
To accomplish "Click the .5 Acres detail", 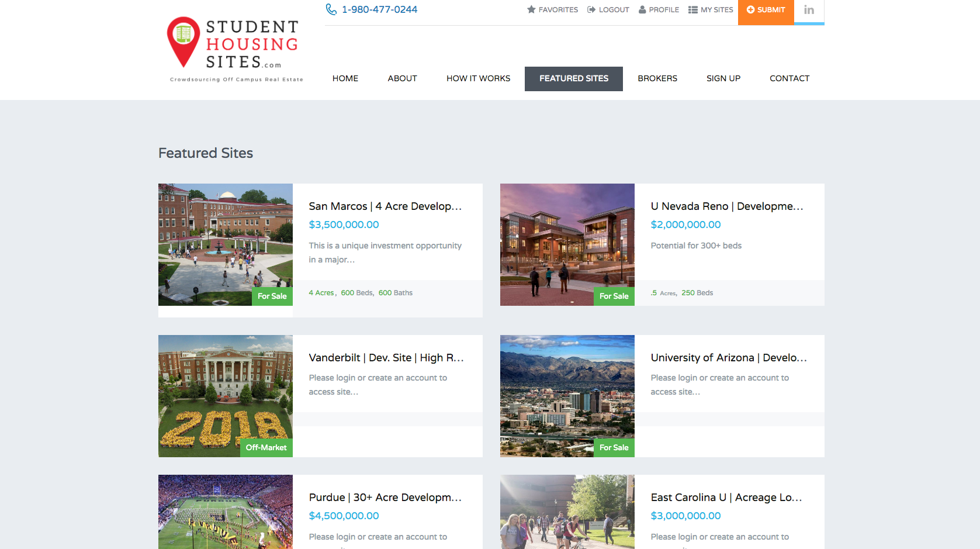I will coord(664,293).
